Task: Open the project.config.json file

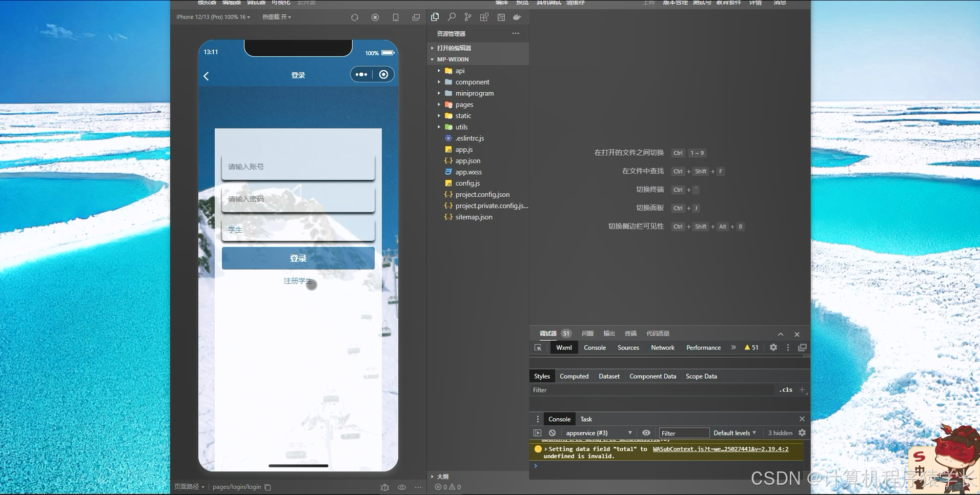Action: pos(482,195)
